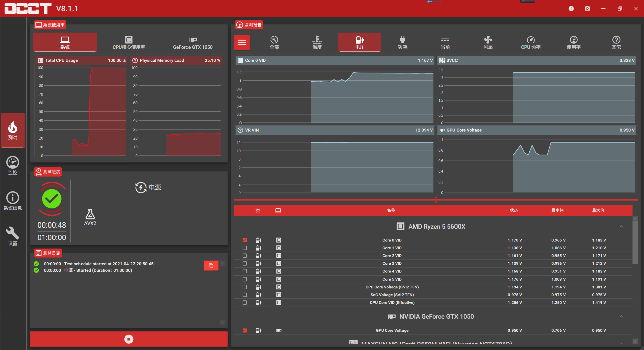
Task: Switch to GeForce GTX 1050 usage tab
Action: click(193, 43)
